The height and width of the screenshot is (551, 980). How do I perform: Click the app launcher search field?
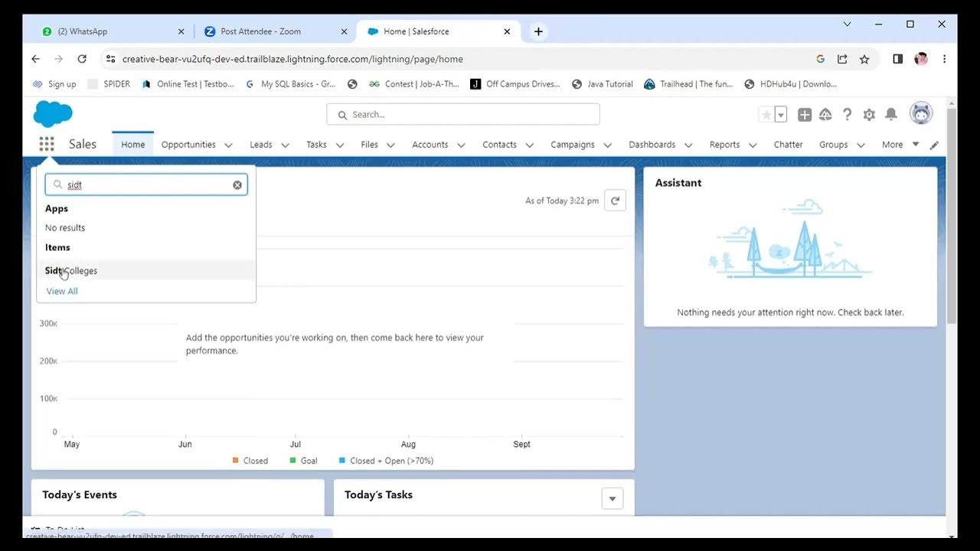coord(146,184)
